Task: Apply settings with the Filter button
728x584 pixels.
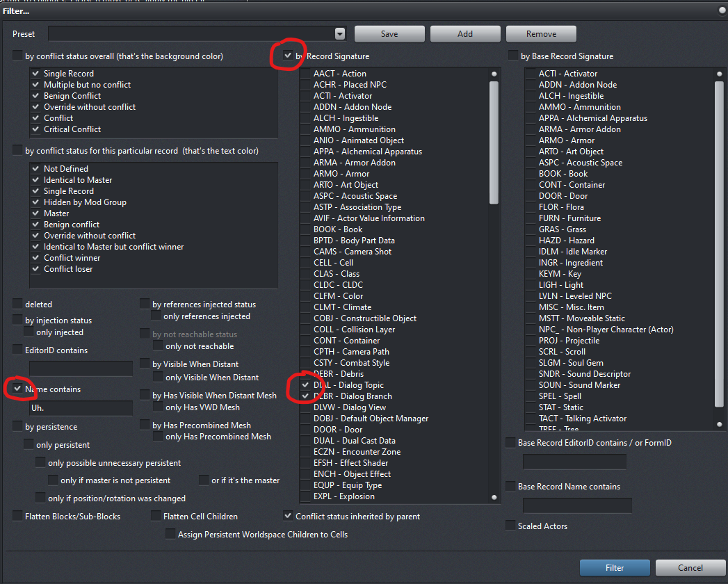Action: click(614, 568)
